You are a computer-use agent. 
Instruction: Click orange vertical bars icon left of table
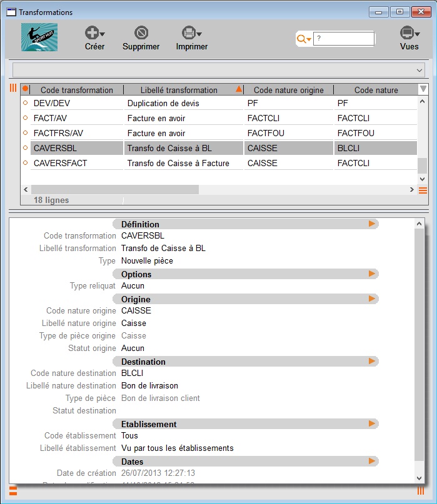pos(13,88)
